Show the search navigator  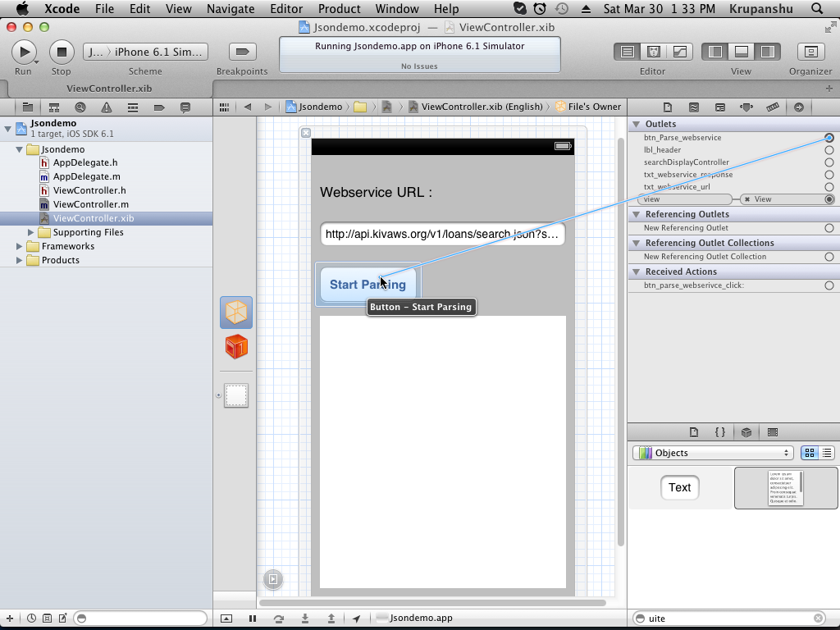pos(80,107)
